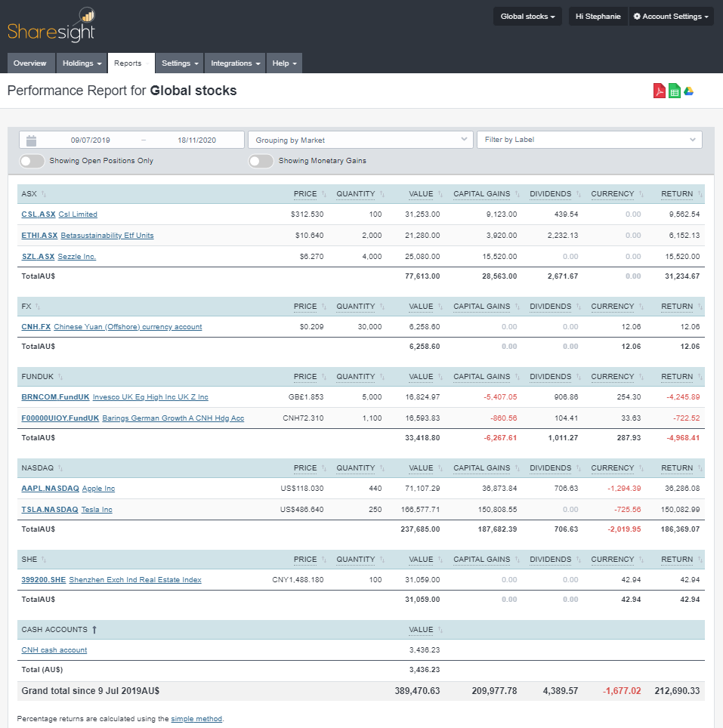Open Sezzle Inc. link

pos(76,256)
